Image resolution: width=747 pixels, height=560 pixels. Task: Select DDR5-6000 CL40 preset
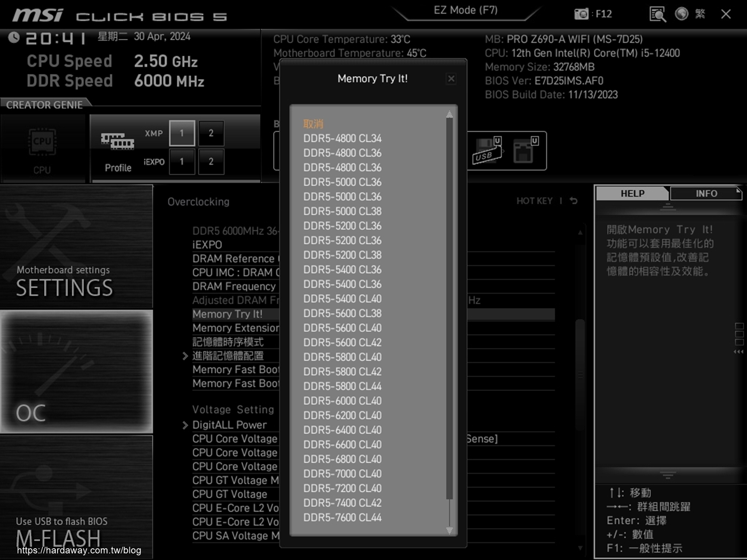pyautogui.click(x=342, y=401)
